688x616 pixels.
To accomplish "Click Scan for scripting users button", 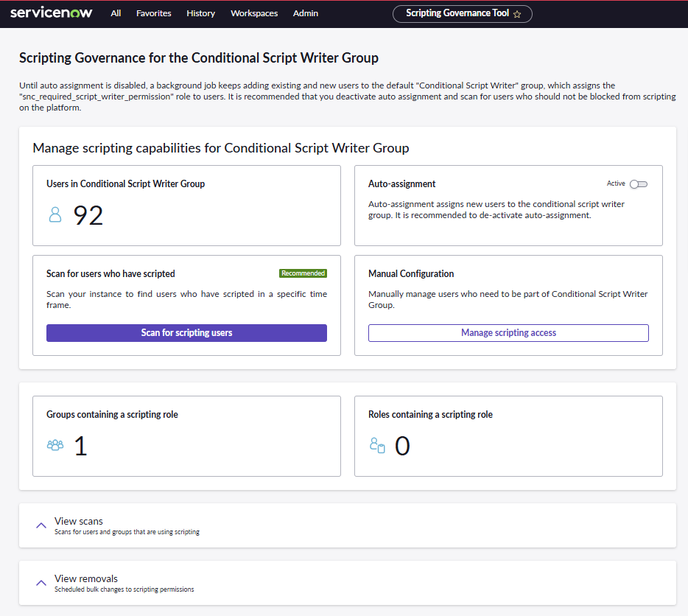I will [186, 333].
